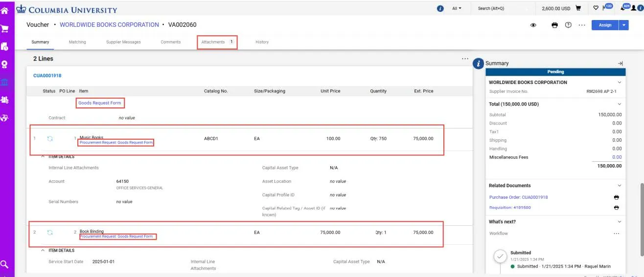Click the printer icon in voucher header
644x277 pixels.
pos(554,25)
